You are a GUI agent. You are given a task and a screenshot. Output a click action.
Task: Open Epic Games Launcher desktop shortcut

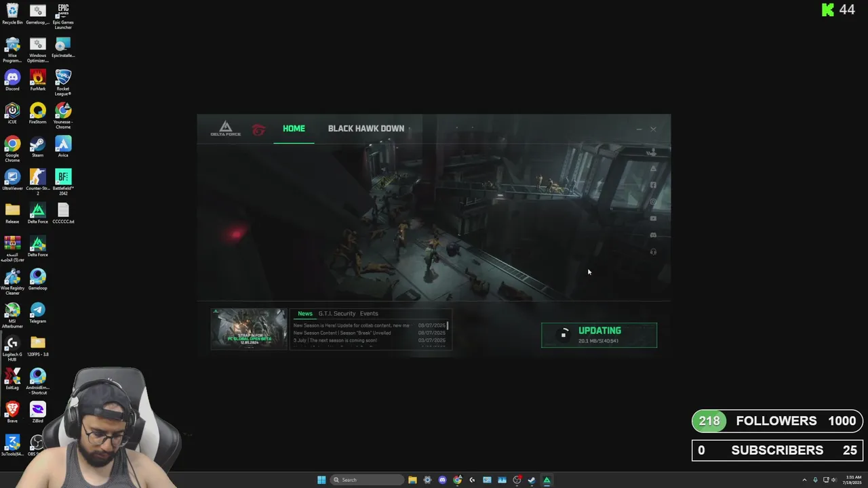(63, 16)
